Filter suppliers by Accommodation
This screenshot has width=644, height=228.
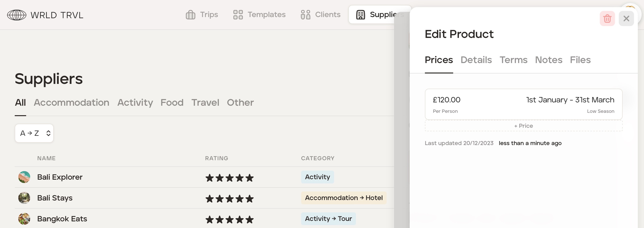click(72, 103)
